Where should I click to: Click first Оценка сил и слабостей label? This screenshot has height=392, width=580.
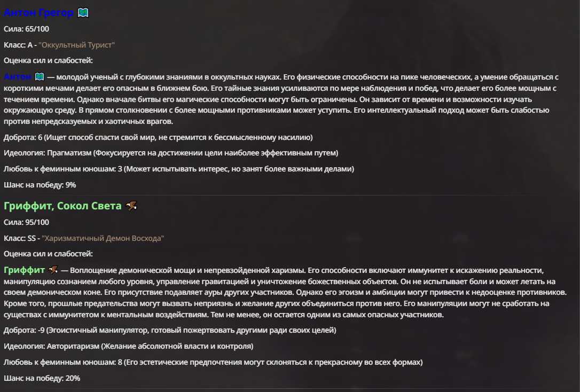48,60
